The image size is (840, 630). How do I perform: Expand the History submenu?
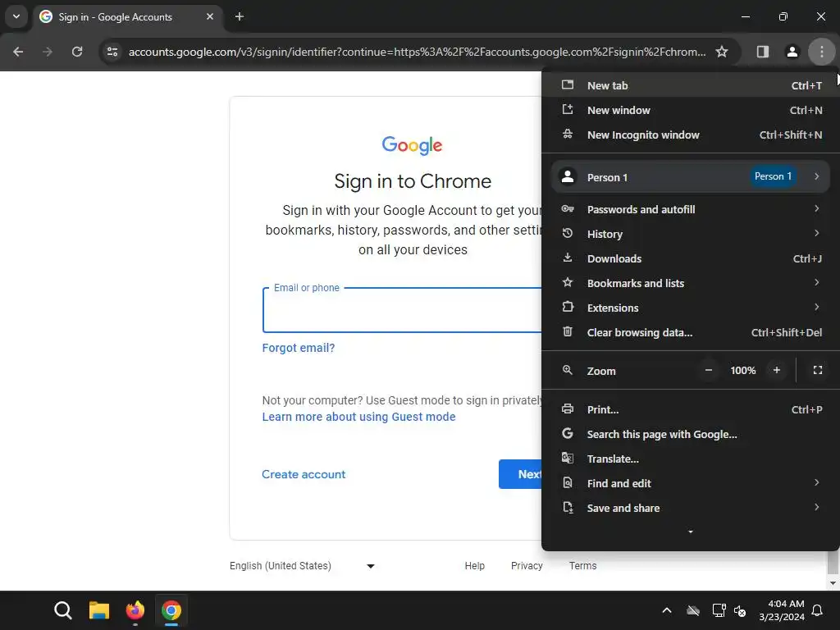coord(691,234)
